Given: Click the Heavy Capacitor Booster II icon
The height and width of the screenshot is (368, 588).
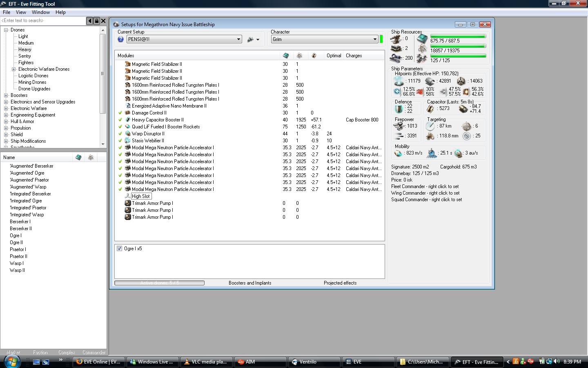Looking at the screenshot, I should (127, 120).
